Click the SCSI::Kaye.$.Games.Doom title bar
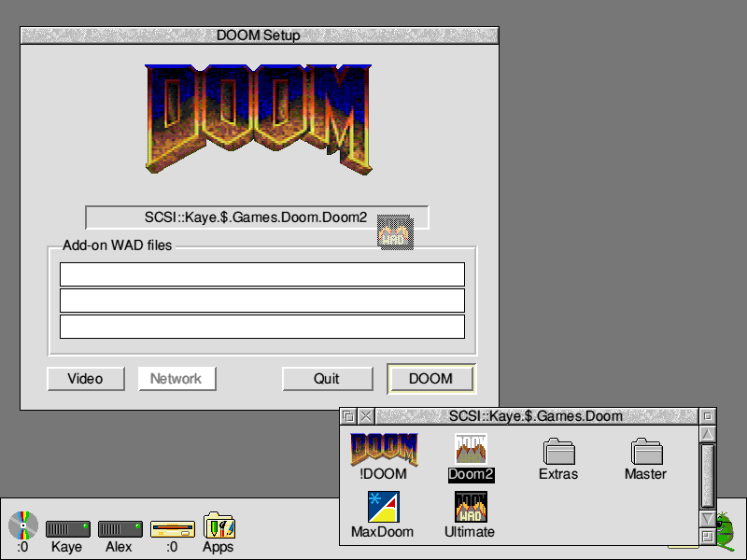747x560 pixels. [x=536, y=416]
